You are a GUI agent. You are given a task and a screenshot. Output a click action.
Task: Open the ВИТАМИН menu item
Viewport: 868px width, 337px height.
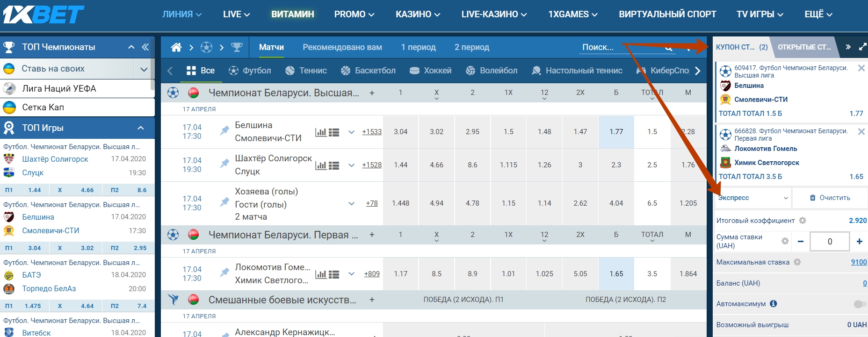coord(293,14)
